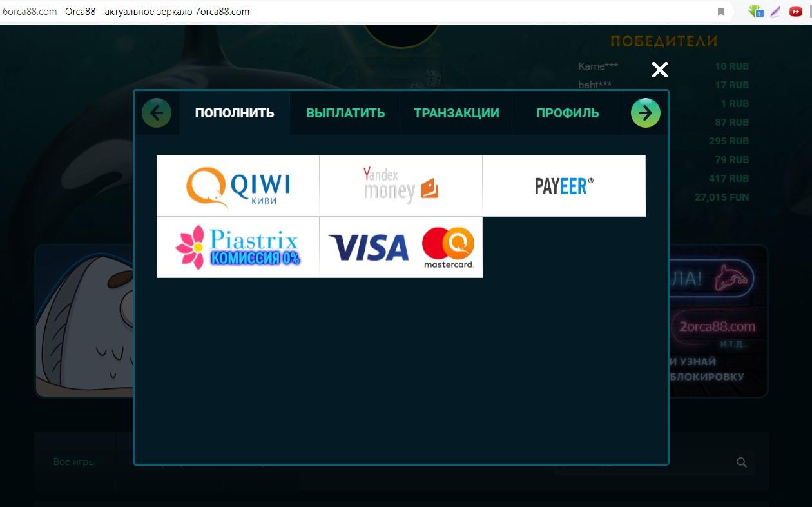Open the Все игры category

pyautogui.click(x=75, y=462)
